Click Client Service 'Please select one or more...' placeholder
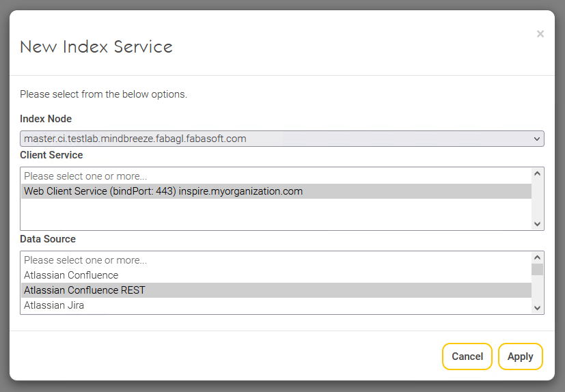 coord(85,176)
